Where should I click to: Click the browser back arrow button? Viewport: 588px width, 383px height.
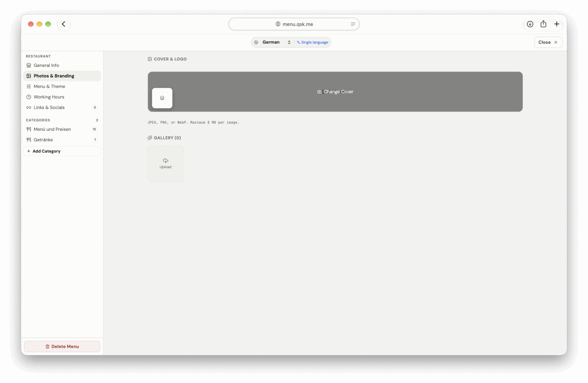64,24
